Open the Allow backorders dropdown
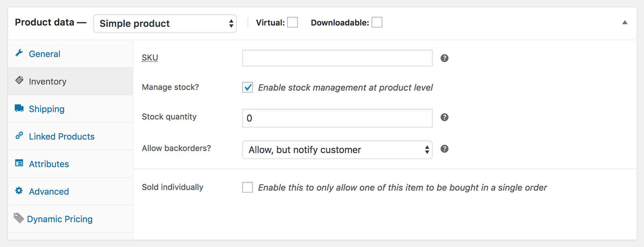The width and height of the screenshot is (644, 247). tap(337, 149)
